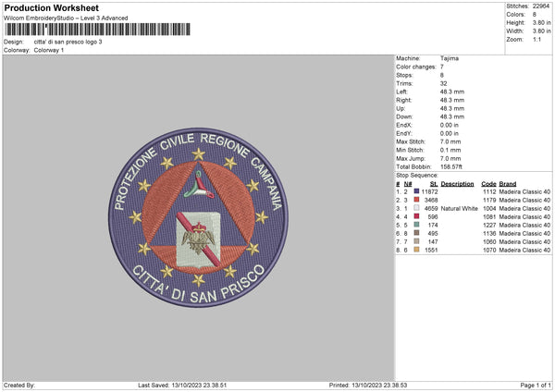This screenshot has height=392, width=555.
Task: Click the embroidered patch design preview
Action: pos(198,217)
